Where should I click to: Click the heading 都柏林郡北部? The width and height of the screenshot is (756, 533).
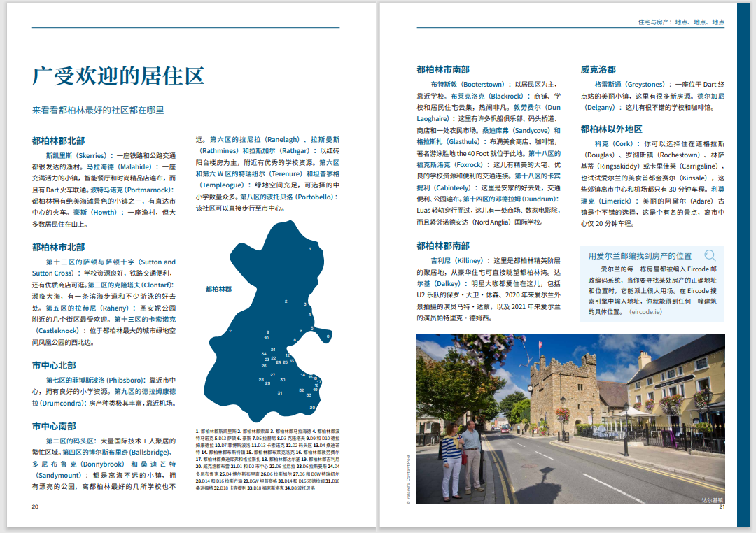coord(58,141)
